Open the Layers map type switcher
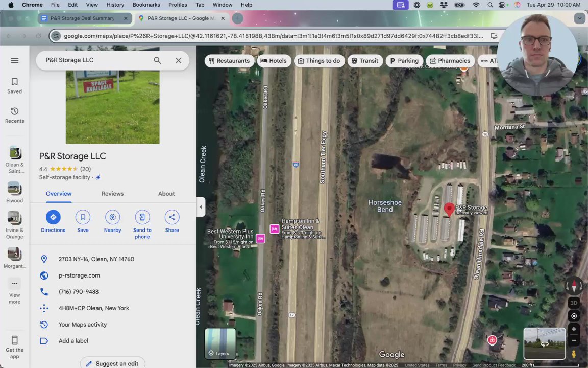 click(x=220, y=343)
